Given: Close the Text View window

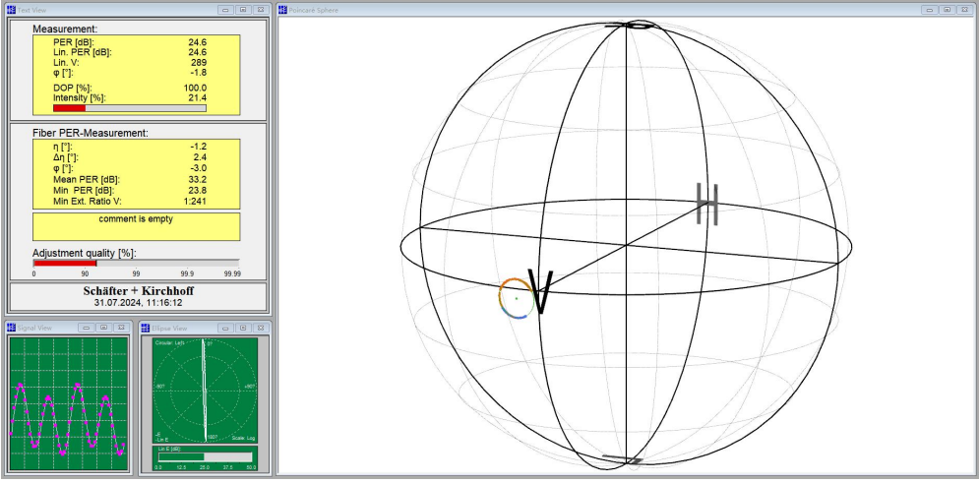Looking at the screenshot, I should point(262,10).
